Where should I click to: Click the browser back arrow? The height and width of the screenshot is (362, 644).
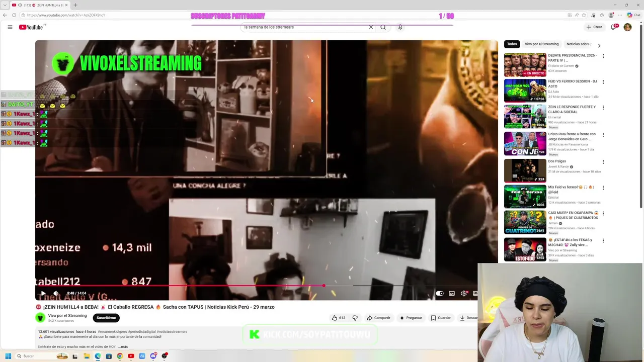(5, 15)
